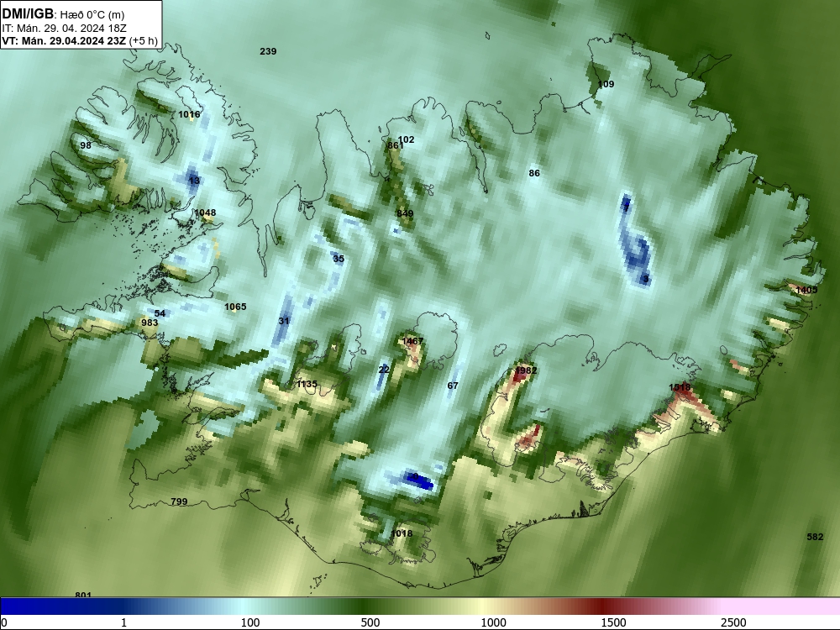Click the map value 799 in the southwest
This screenshot has width=840, height=630.
179,502
